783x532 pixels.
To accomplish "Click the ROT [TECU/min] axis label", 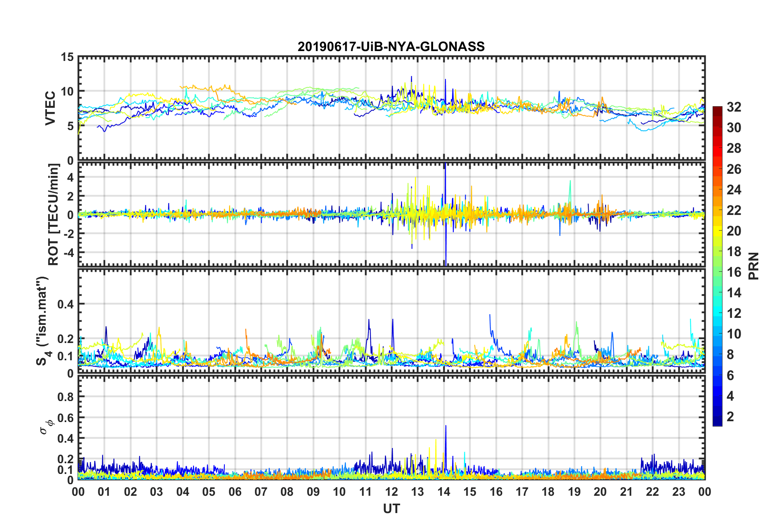I will 54,215.
